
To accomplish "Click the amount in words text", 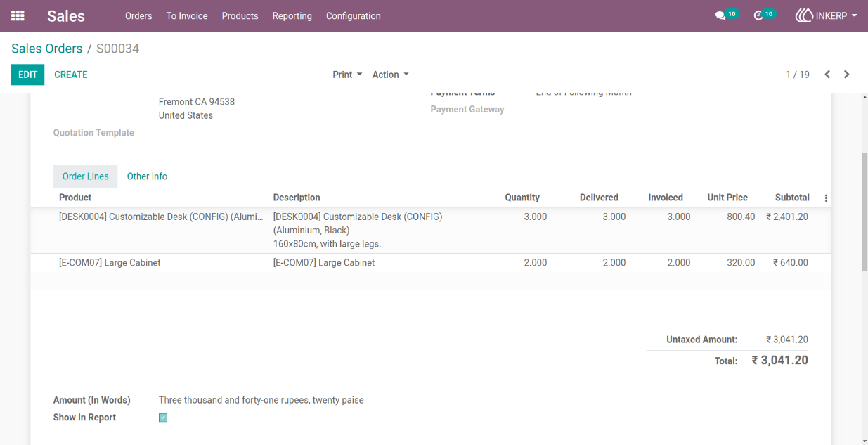I will (261, 400).
